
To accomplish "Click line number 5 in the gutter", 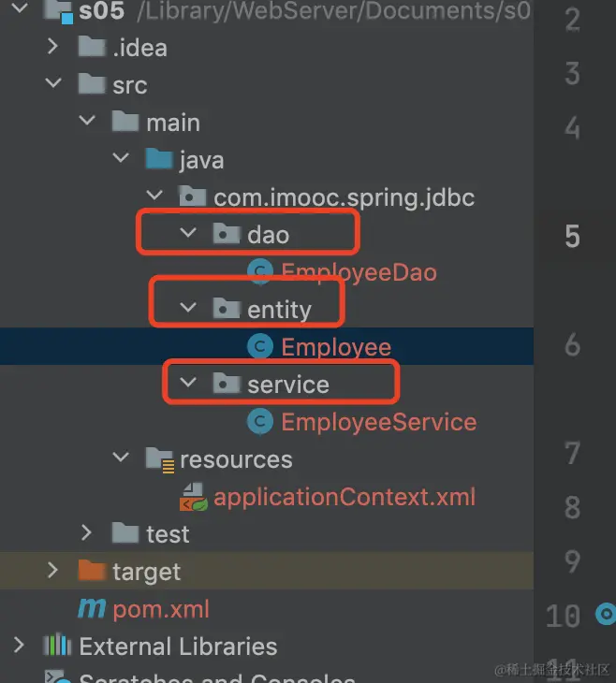I will pyautogui.click(x=572, y=236).
